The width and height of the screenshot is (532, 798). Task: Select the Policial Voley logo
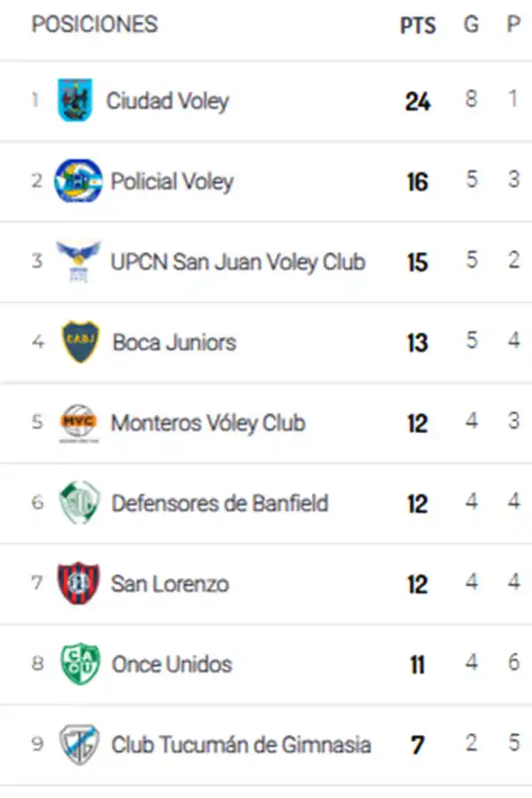tap(78, 181)
